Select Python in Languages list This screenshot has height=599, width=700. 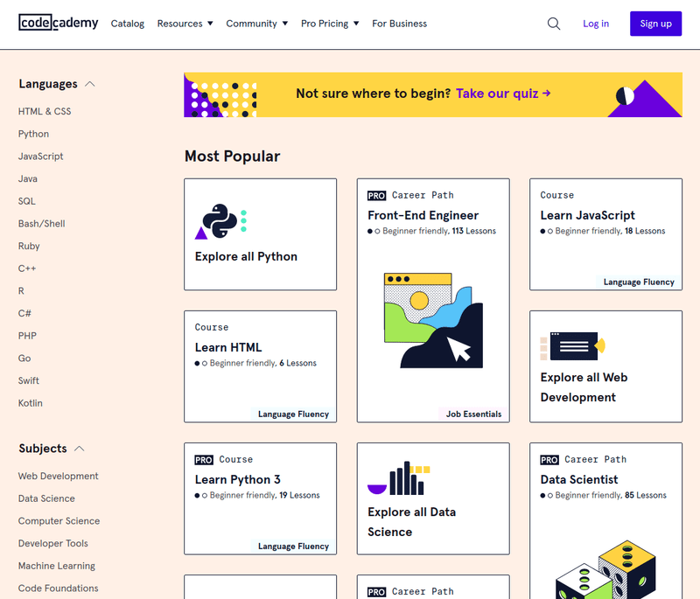(x=33, y=134)
